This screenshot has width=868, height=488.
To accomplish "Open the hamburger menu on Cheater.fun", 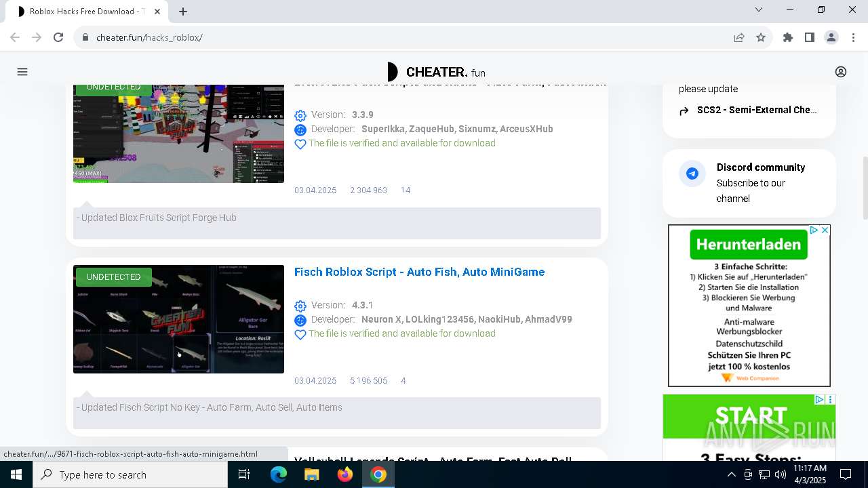I will tap(22, 72).
